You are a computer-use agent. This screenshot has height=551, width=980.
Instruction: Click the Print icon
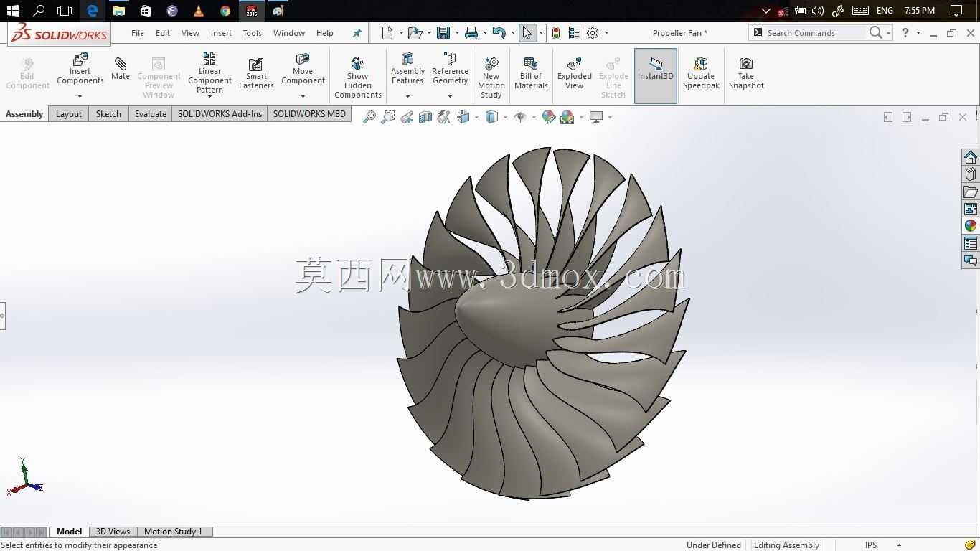pos(471,33)
